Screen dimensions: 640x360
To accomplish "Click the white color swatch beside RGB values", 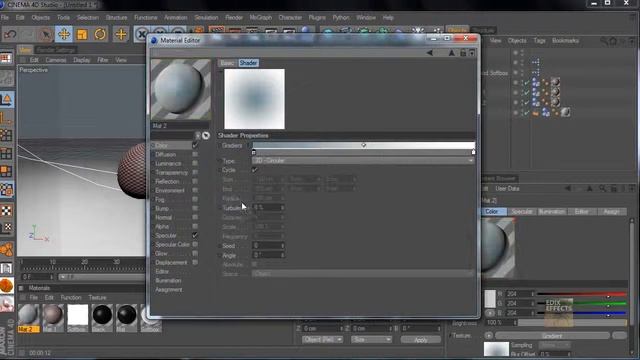I will [490, 299].
